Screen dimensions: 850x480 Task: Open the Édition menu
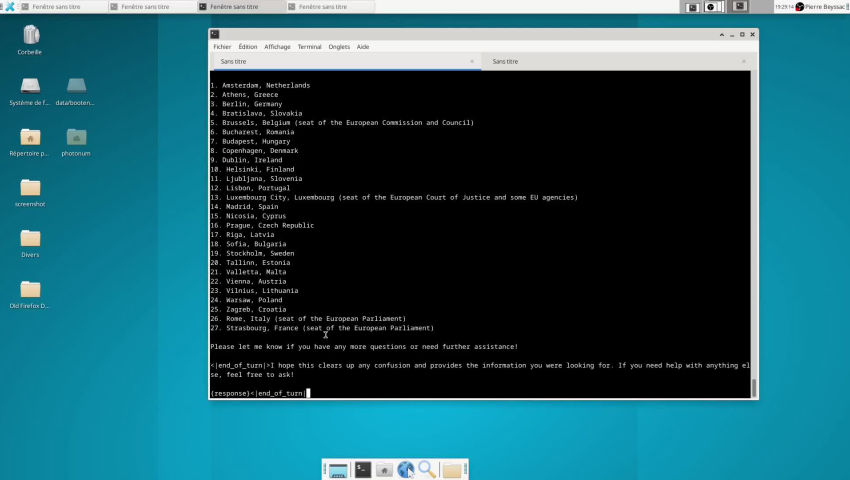point(248,47)
